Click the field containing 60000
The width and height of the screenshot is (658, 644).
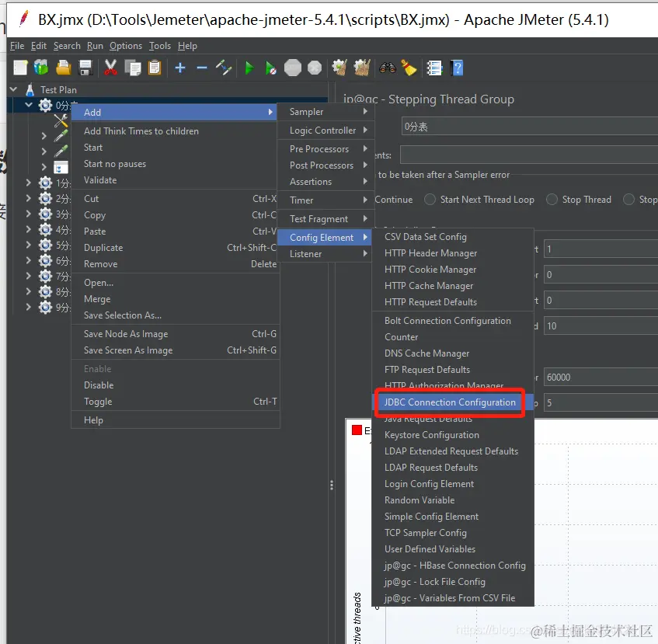pos(601,378)
